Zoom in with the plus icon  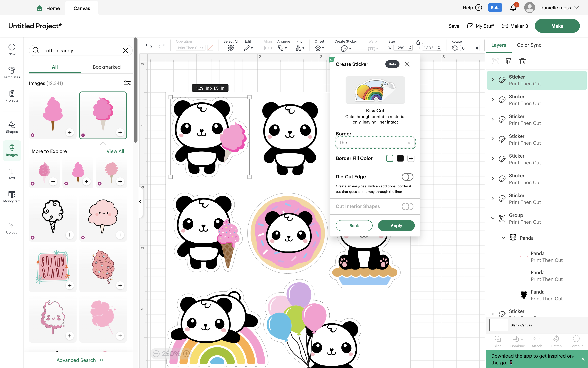[186, 354]
